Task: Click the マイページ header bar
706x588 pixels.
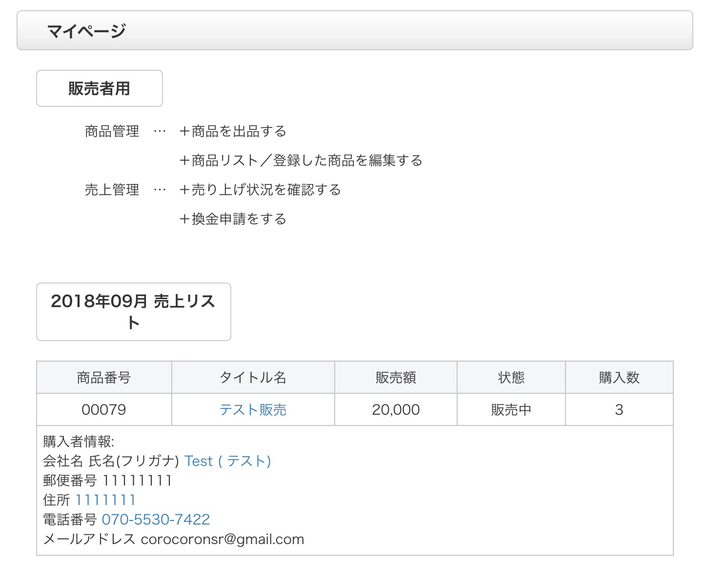Action: (355, 31)
